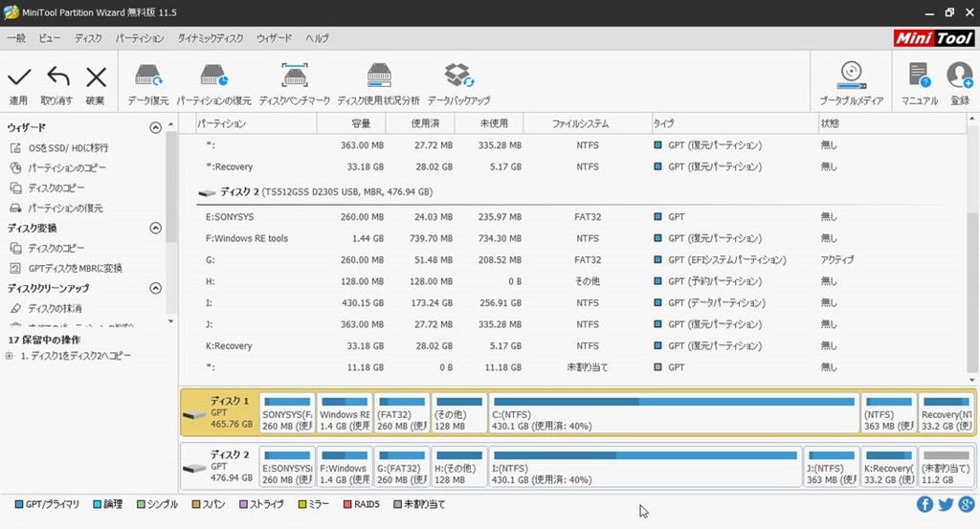The width and height of the screenshot is (980, 529).
Task: Click the 破棄 (Discard) X icon
Action: (96, 77)
